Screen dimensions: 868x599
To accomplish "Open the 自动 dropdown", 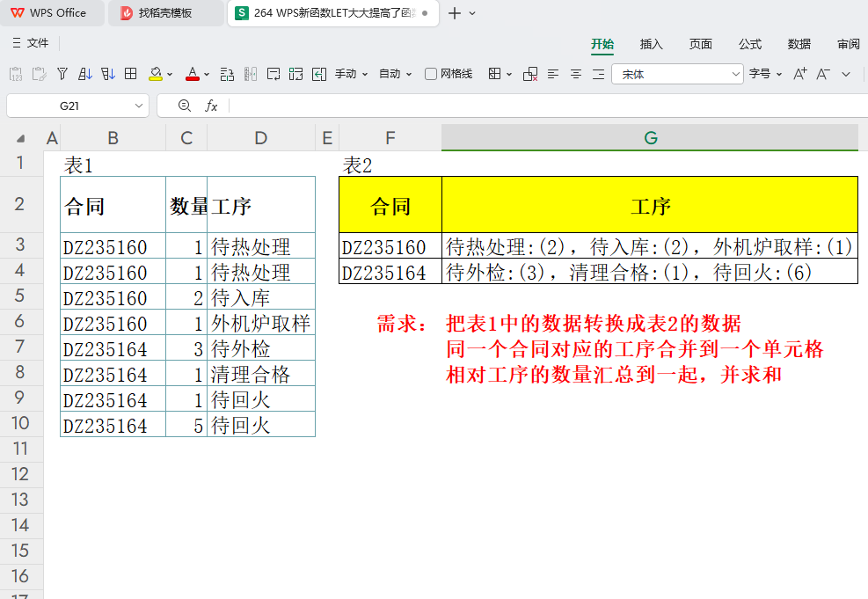I will [x=395, y=74].
